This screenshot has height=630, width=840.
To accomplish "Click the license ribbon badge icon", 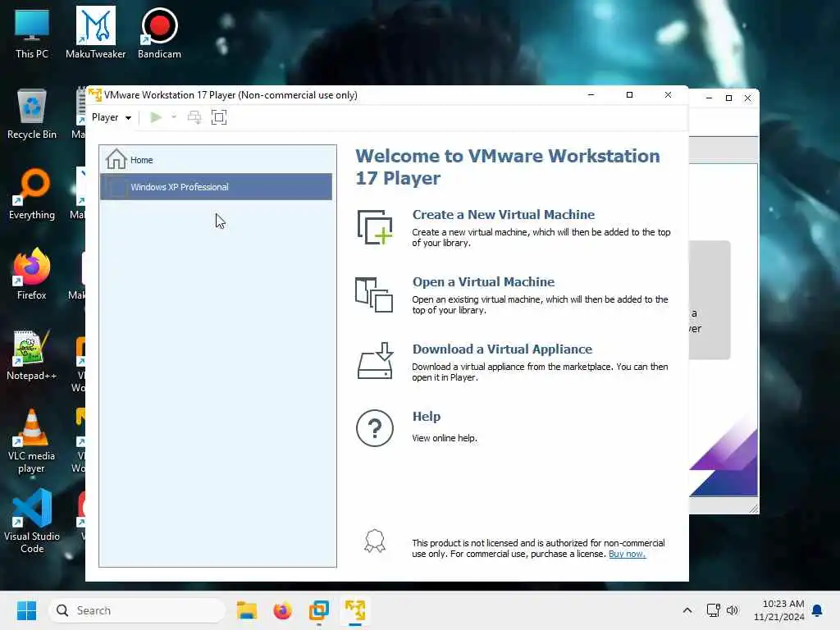I will [375, 541].
